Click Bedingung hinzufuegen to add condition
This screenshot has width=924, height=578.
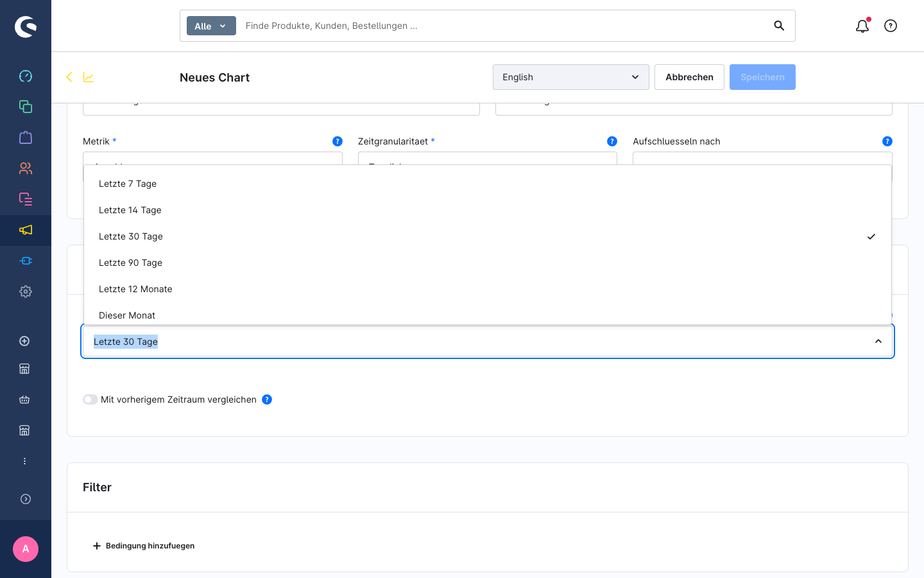tap(144, 546)
